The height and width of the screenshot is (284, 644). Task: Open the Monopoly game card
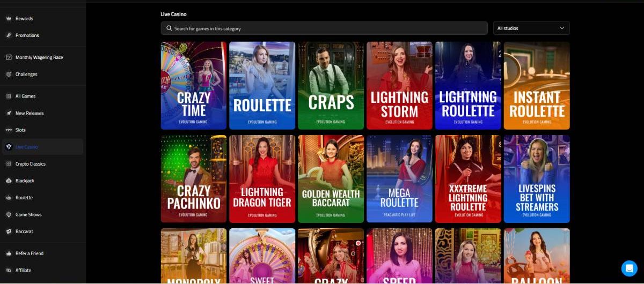tap(194, 256)
